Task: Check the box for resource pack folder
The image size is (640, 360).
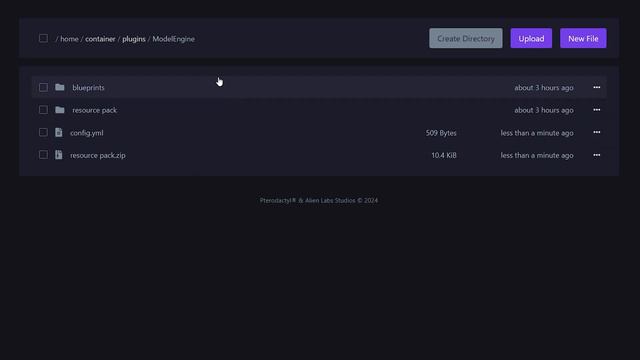Action: pyautogui.click(x=43, y=110)
